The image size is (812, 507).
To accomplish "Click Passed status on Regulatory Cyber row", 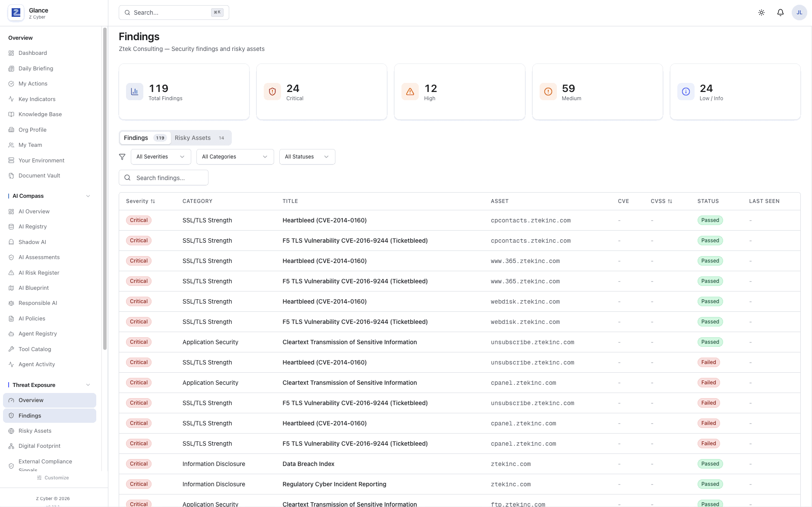I will (710, 485).
